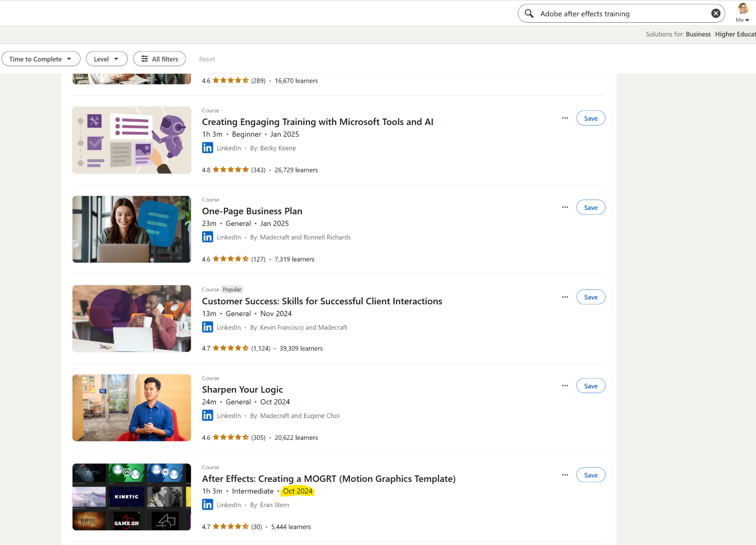Open more options for One-Page Business Plan
The image size is (756, 545).
(565, 207)
